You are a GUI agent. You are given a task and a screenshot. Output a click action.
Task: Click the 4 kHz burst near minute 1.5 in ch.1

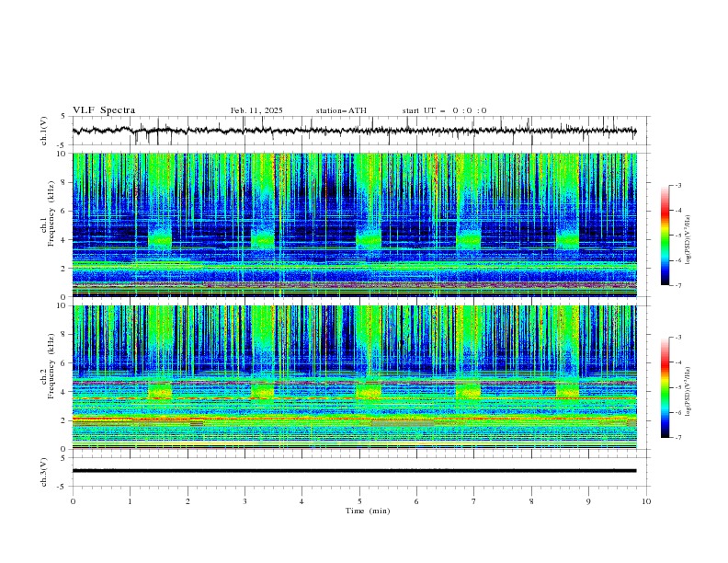[160, 239]
